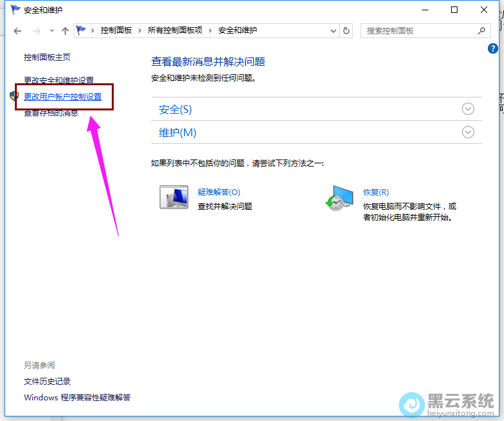Viewport: 504px width, 421px height.
Task: Click the Back navigation arrow
Action: [x=18, y=31]
